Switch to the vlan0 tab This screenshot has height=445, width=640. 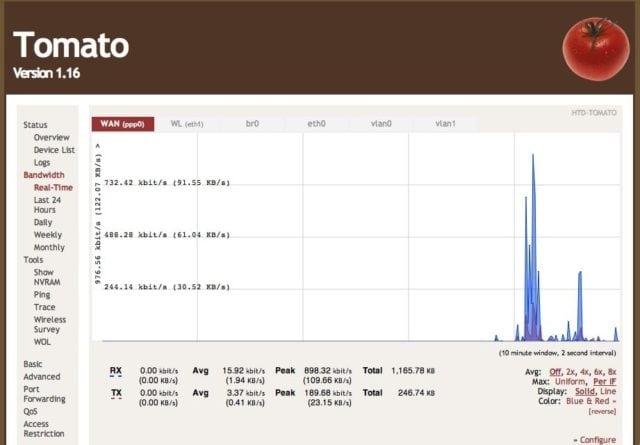[x=381, y=124]
